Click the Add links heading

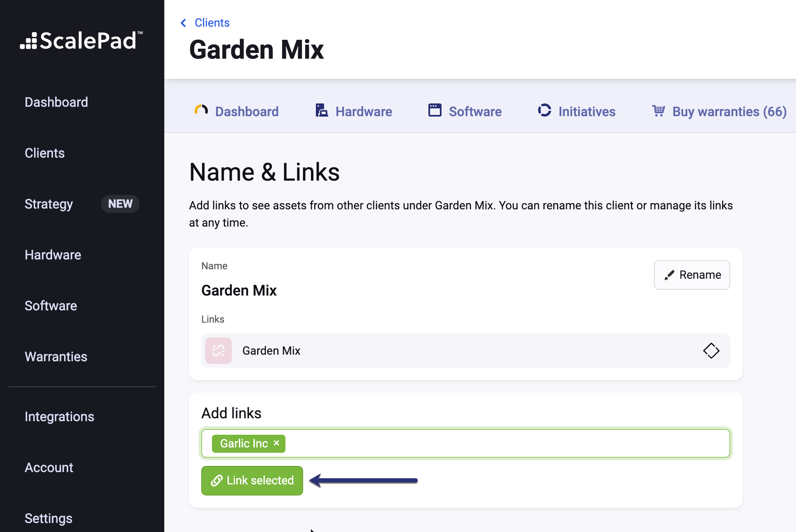click(231, 413)
